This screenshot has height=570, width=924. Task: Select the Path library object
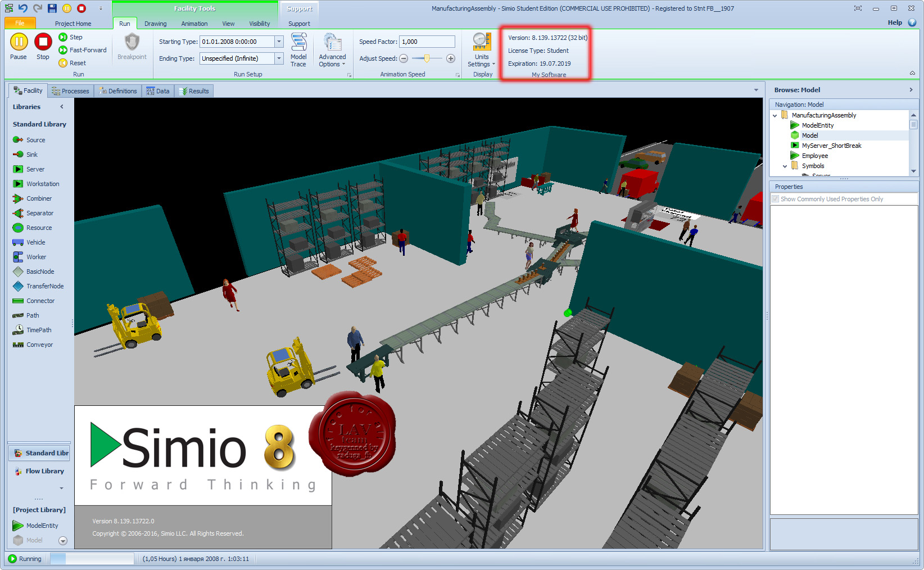(26, 315)
